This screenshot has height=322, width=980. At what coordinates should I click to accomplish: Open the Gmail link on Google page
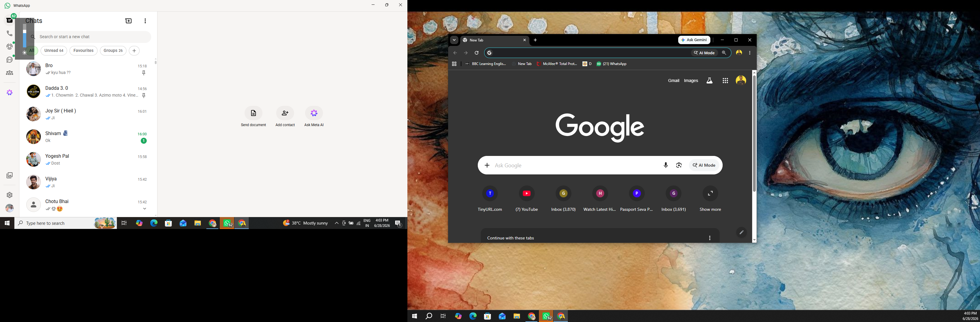point(673,80)
